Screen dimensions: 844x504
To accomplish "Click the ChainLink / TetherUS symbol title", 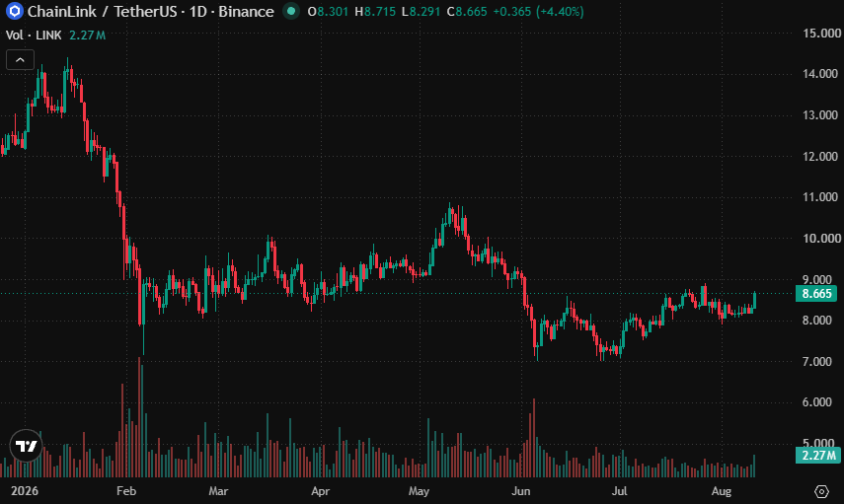I will click(x=103, y=11).
